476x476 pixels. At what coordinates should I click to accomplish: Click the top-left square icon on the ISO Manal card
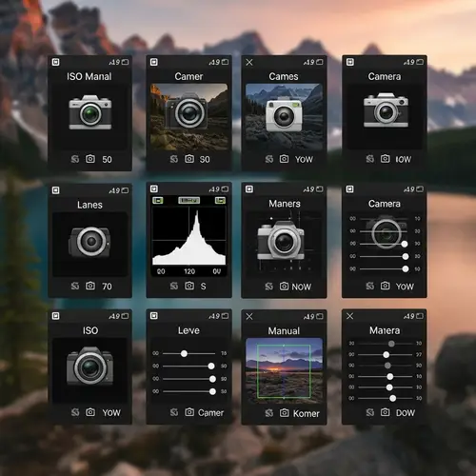pyautogui.click(x=55, y=62)
